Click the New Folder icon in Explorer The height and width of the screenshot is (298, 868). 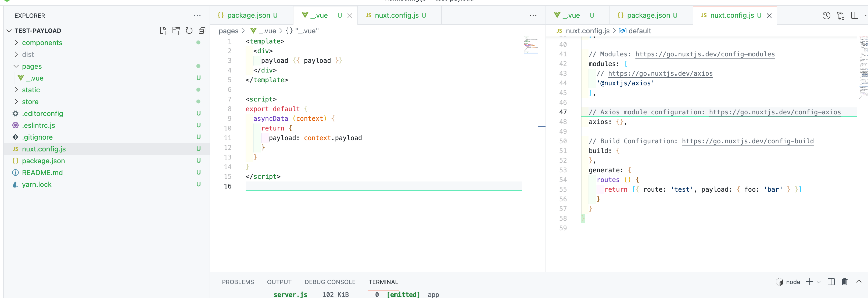[x=176, y=31]
